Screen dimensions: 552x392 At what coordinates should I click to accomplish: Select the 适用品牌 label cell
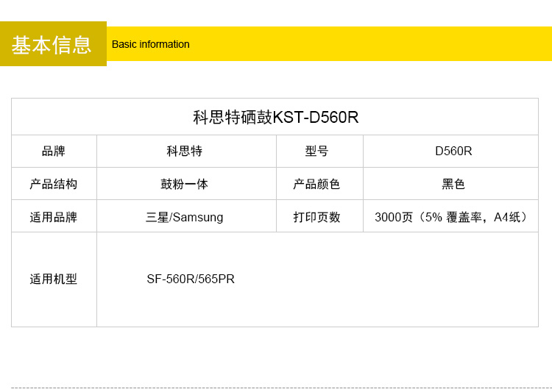click(x=54, y=217)
